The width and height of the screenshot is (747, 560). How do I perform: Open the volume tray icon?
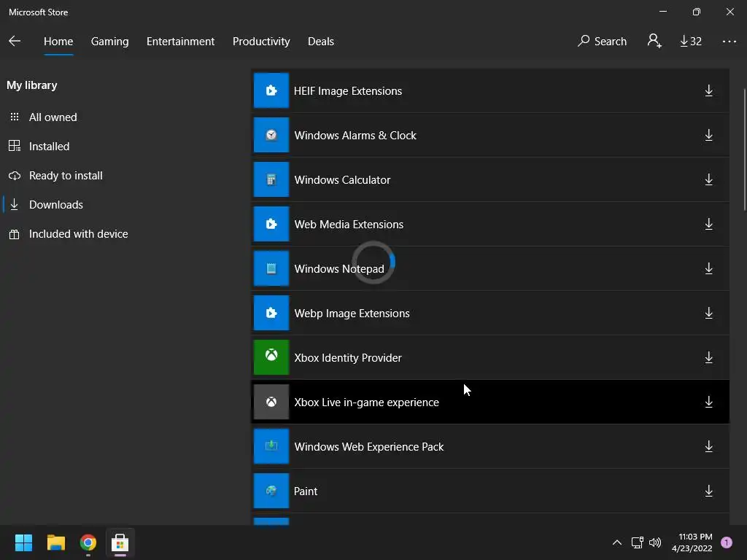tap(655, 542)
